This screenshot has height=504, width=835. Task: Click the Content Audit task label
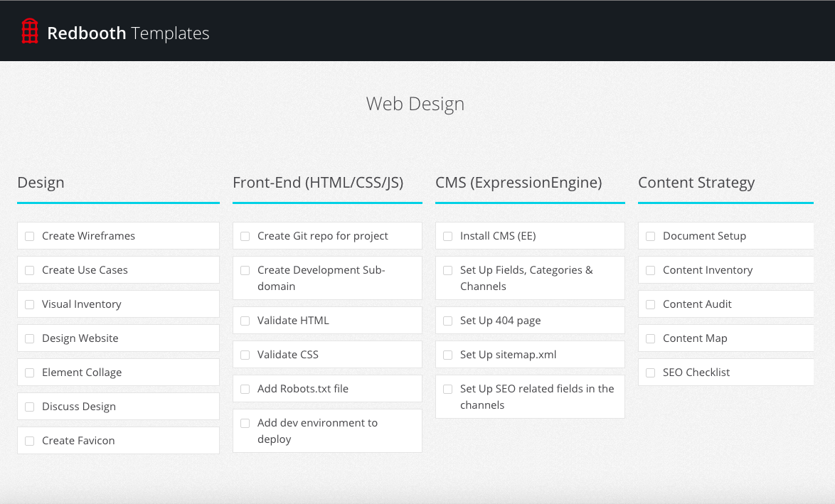point(697,304)
